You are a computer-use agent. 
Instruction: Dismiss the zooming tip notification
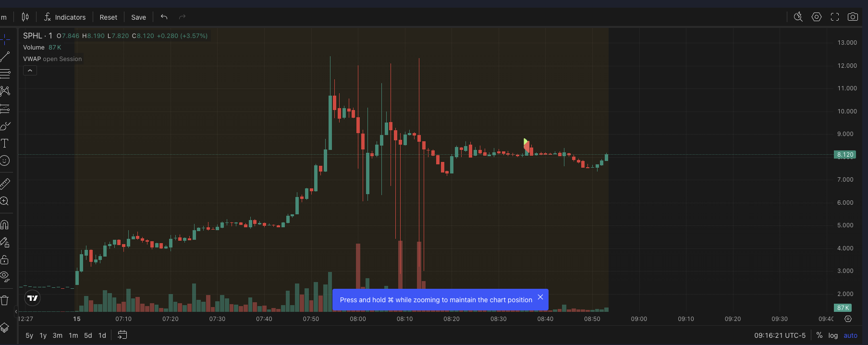click(x=540, y=297)
